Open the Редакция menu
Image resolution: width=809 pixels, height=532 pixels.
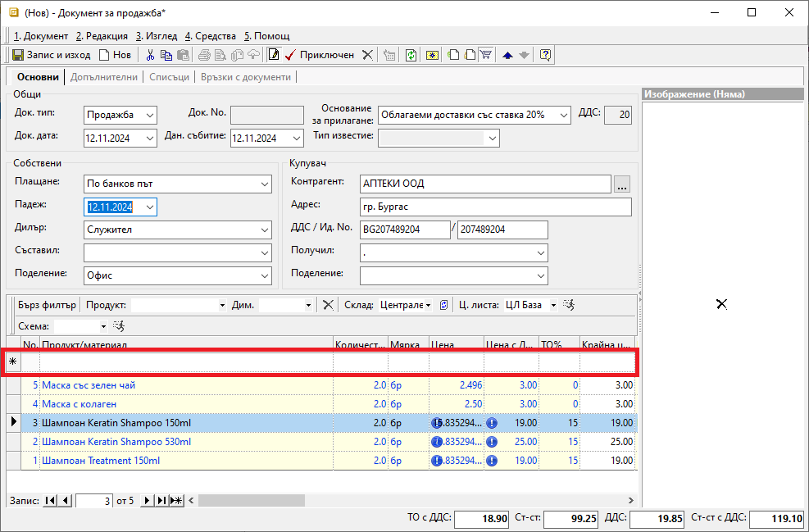tap(102, 36)
